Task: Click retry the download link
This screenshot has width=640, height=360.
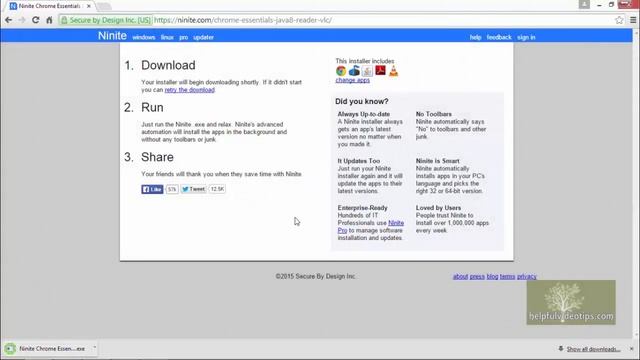Action: (x=189, y=90)
